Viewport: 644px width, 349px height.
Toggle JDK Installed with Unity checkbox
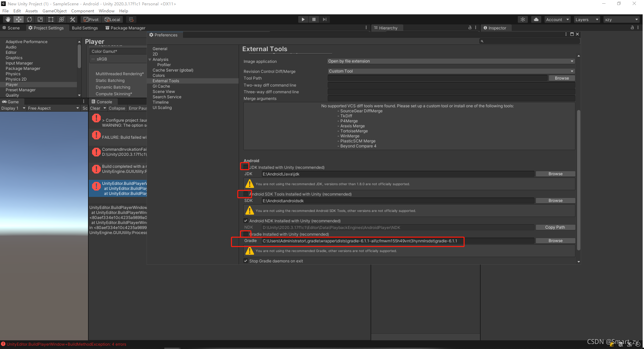pyautogui.click(x=246, y=167)
